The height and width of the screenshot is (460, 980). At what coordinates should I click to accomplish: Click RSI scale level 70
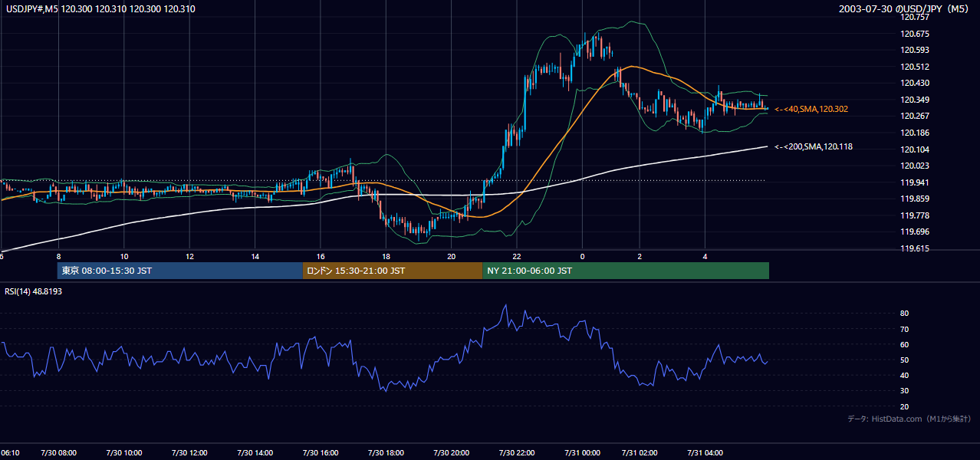click(905, 329)
